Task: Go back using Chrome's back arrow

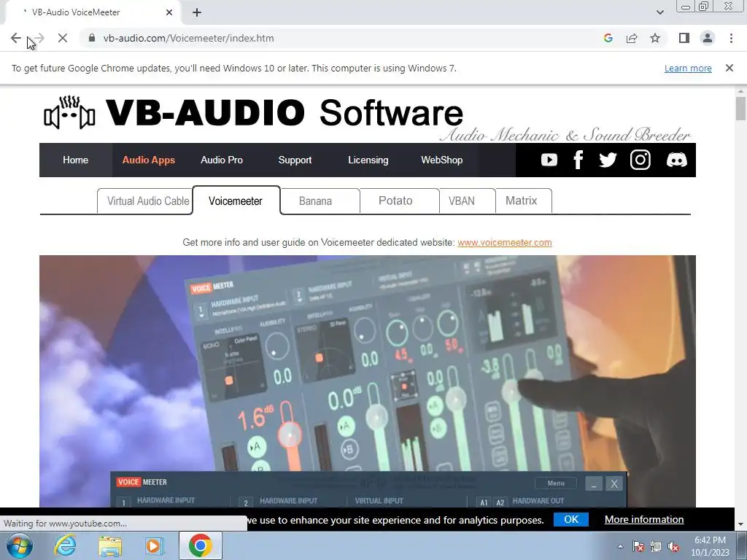Action: click(x=16, y=38)
